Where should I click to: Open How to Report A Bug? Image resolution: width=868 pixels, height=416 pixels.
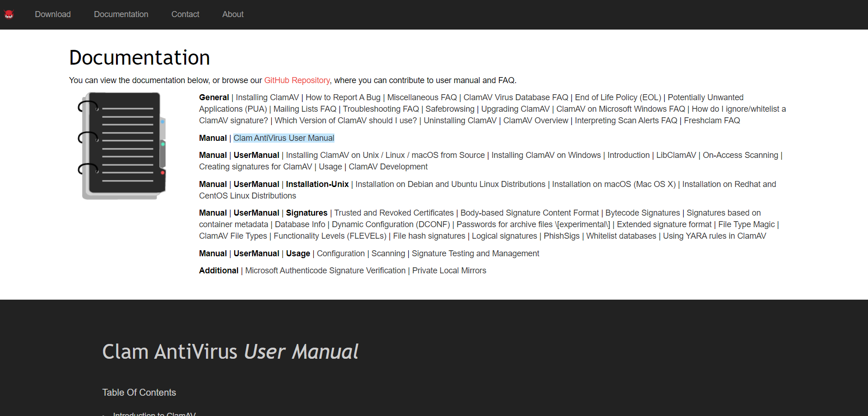coord(343,97)
